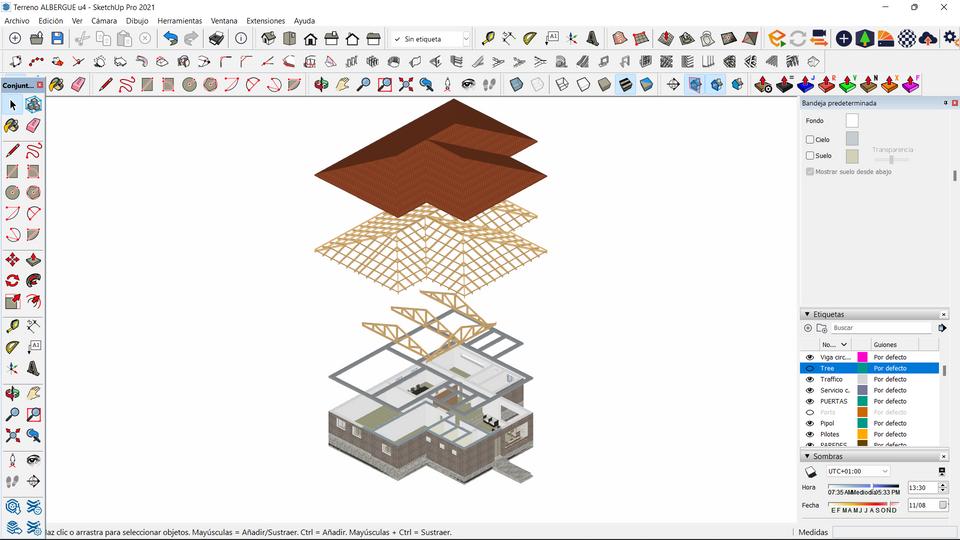Image resolution: width=960 pixels, height=540 pixels.
Task: Select the Push/Pull tool in left toolbar
Action: point(33,260)
